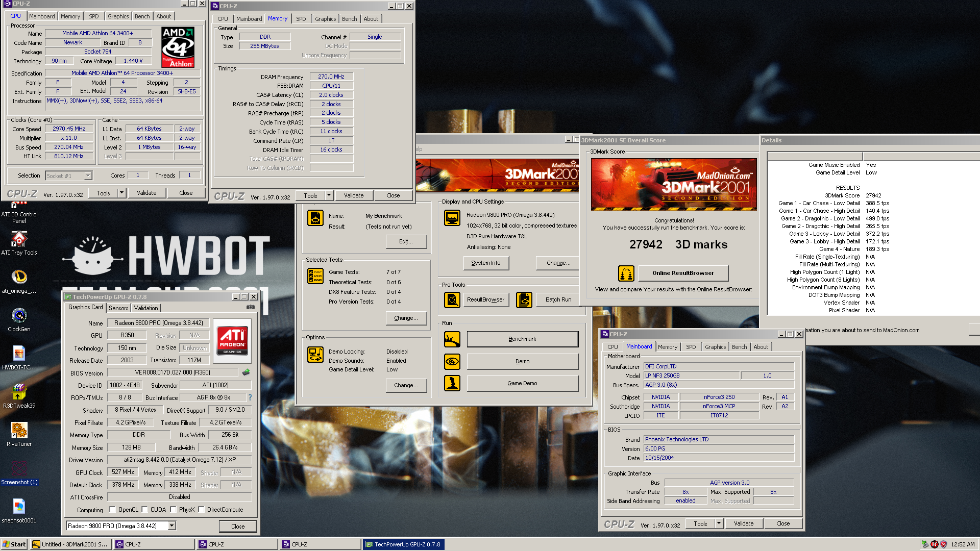The height and width of the screenshot is (551, 980).
Task: Open the SPD tab in CPU-Z Memory window
Action: pyautogui.click(x=301, y=19)
